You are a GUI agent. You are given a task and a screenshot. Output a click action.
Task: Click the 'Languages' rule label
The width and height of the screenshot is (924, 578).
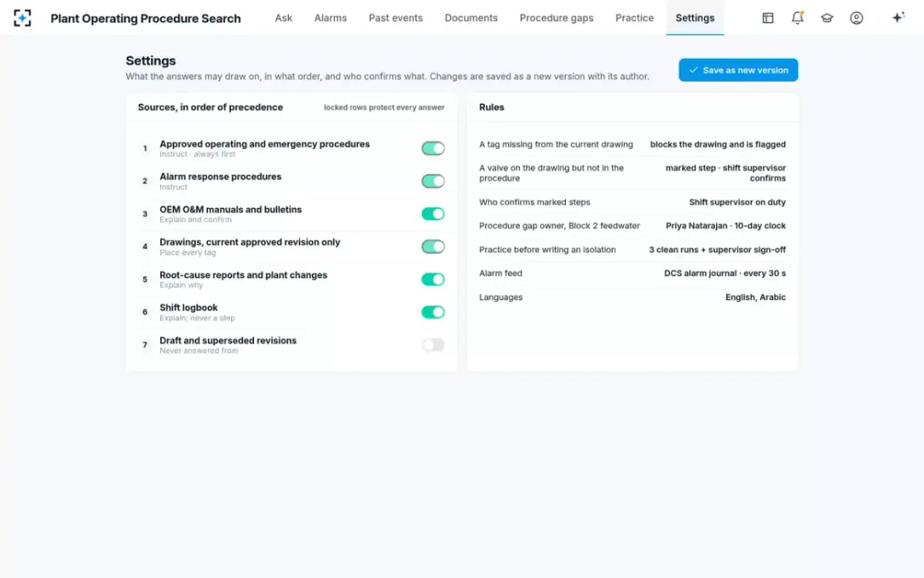[x=500, y=297]
